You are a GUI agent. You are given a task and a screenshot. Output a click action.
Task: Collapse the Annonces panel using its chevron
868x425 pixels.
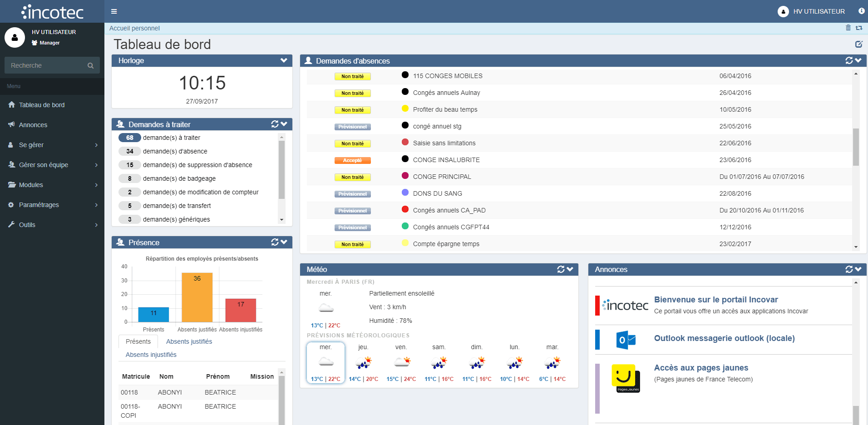coord(858,269)
